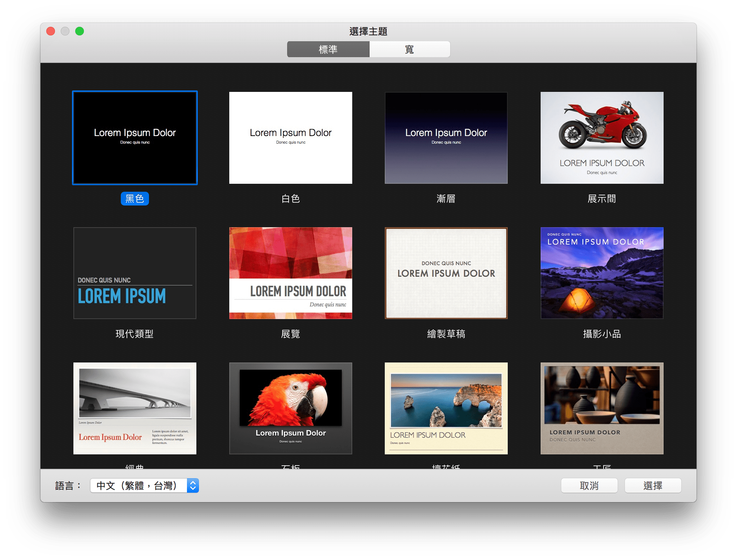Select the pottery craftsman theme thumbnail

(602, 408)
